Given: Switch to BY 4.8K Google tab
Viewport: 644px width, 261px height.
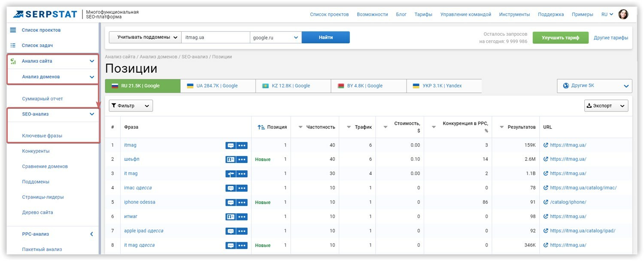Looking at the screenshot, I should point(369,86).
